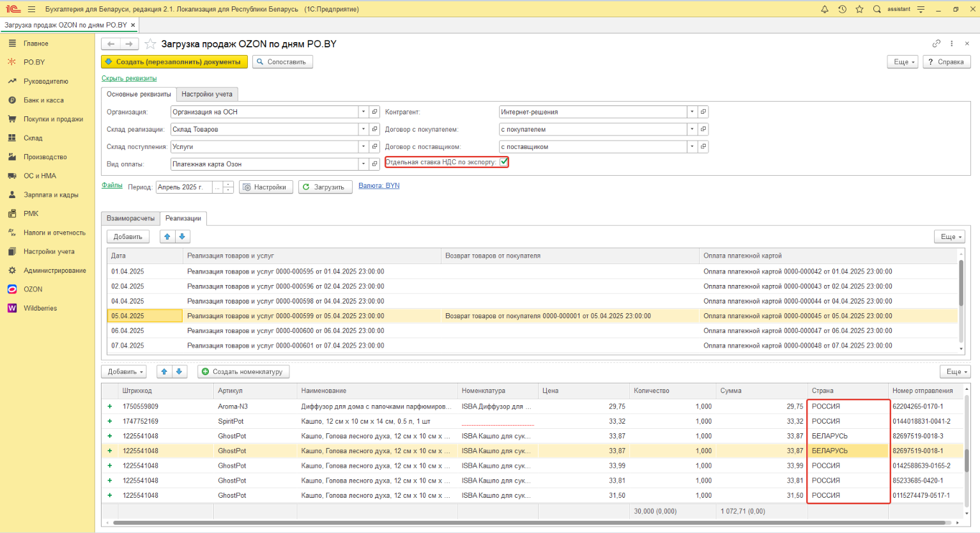Adjust period with stepper arrows

(x=228, y=187)
